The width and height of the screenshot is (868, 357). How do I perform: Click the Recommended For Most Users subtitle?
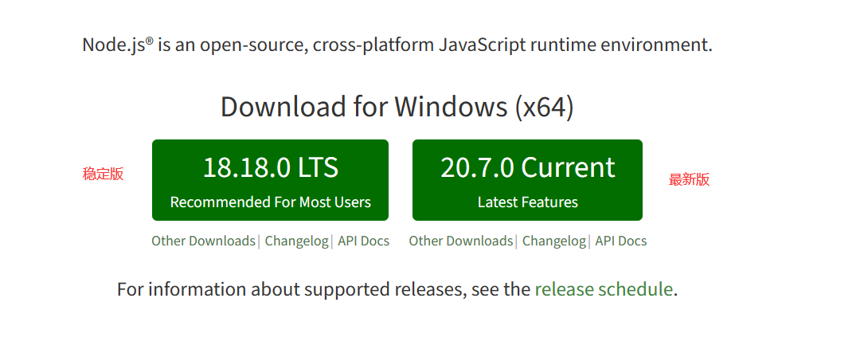pyautogui.click(x=270, y=202)
